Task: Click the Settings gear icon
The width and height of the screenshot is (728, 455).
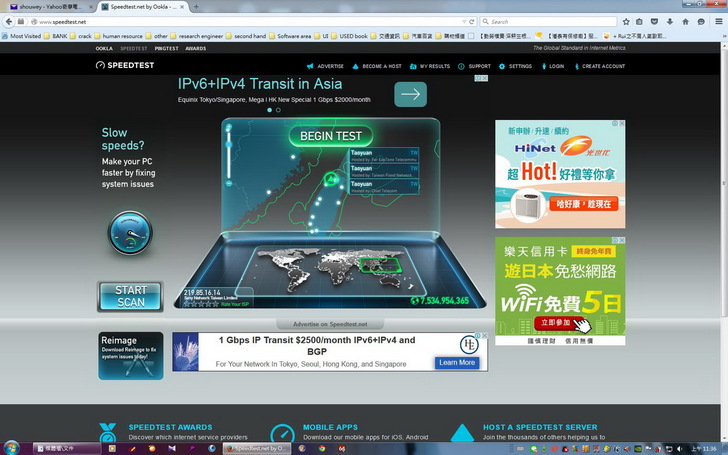Action: [x=502, y=66]
